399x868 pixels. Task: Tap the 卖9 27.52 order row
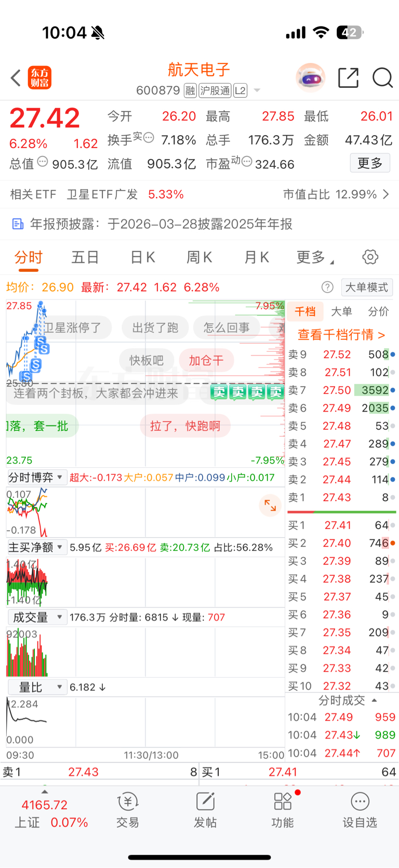[x=342, y=354]
